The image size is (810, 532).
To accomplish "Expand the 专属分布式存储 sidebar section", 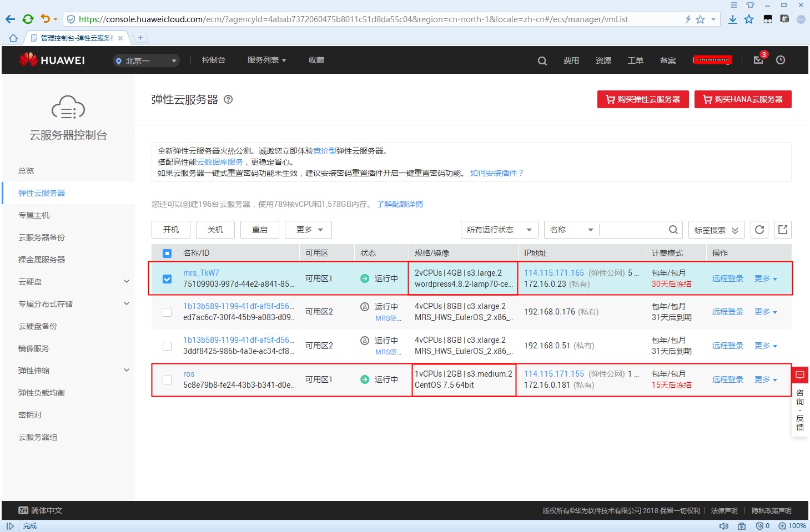I will pyautogui.click(x=127, y=303).
